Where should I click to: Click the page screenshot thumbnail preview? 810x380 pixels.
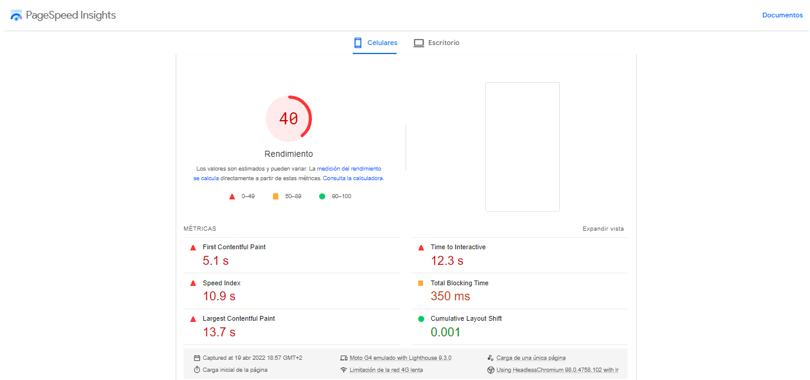(x=522, y=147)
